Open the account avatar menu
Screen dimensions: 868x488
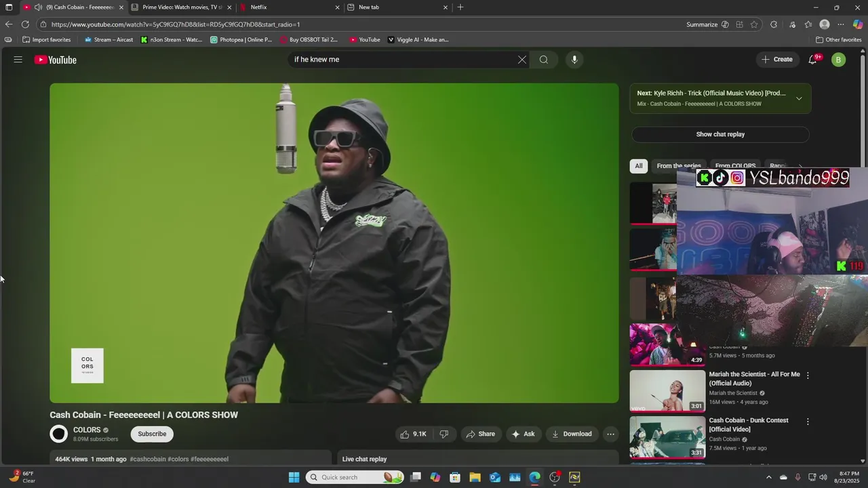pos(838,60)
